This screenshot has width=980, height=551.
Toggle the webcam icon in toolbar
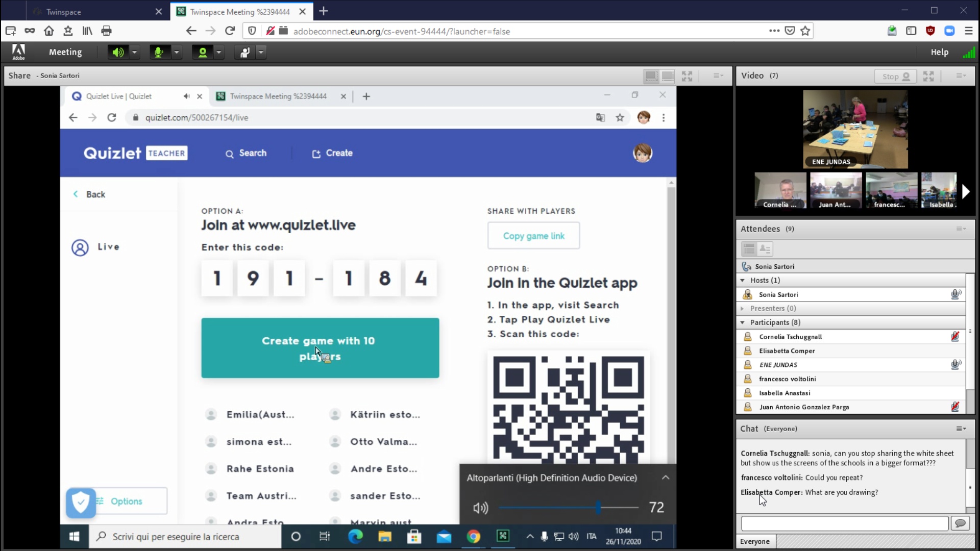(203, 52)
